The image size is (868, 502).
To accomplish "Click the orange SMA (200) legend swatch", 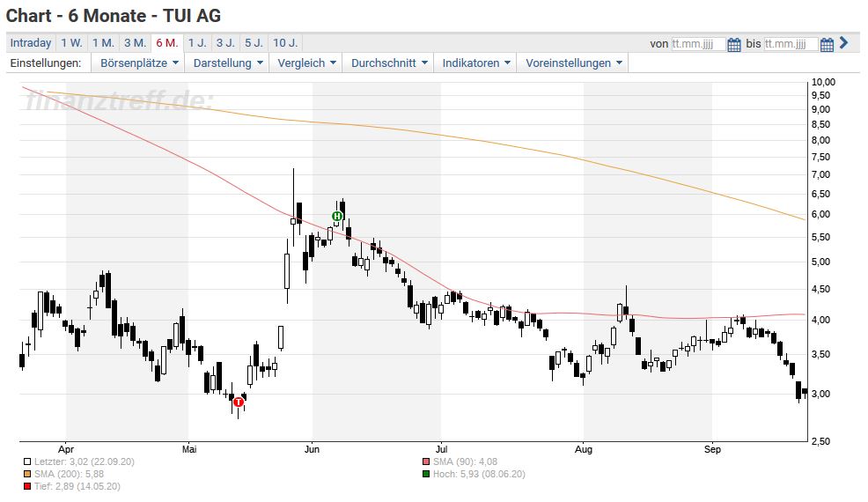I will [x=27, y=474].
